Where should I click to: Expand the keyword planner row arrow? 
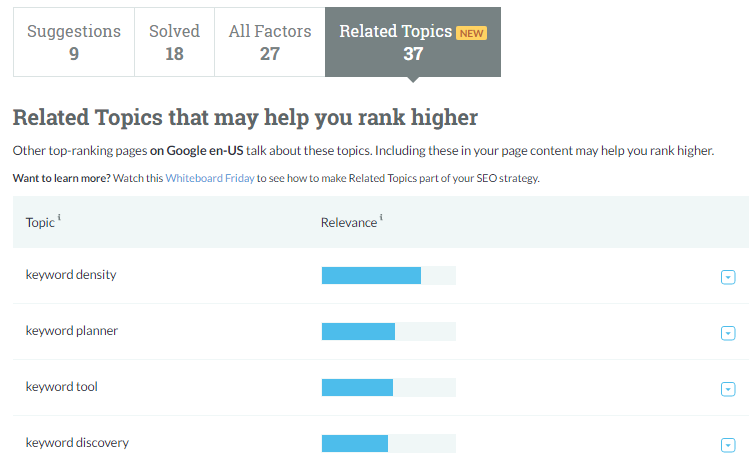point(728,333)
